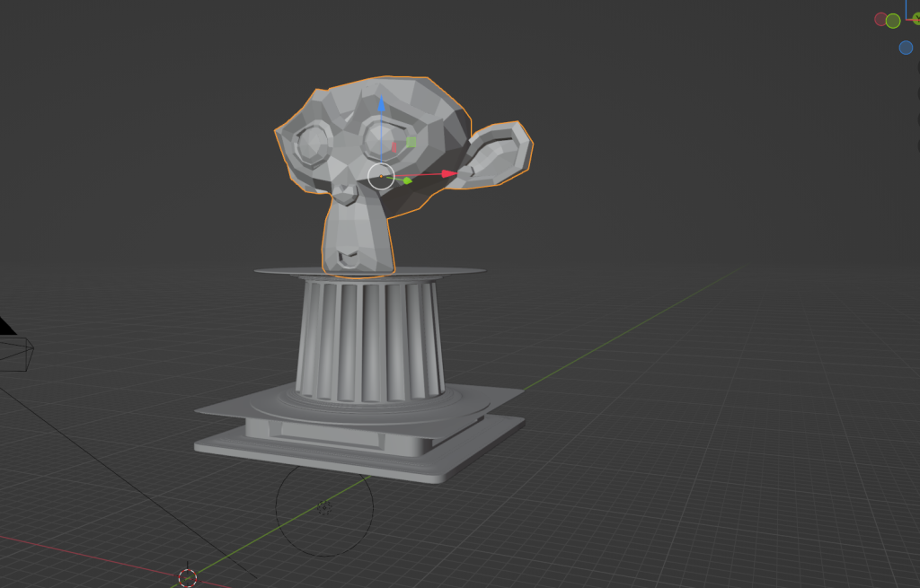The width and height of the screenshot is (920, 588).
Task: Click the green negative Y navigation gizmo circle
Action: [x=893, y=22]
